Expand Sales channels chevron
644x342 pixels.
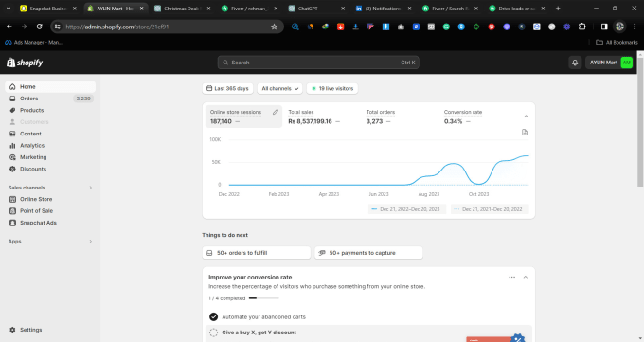pyautogui.click(x=90, y=188)
